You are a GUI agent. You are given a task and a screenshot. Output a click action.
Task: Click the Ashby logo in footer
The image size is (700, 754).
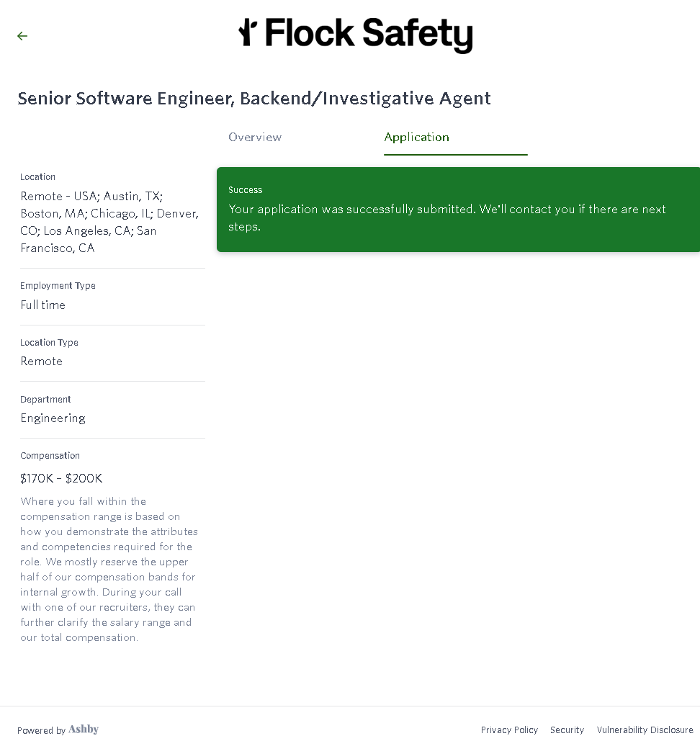click(84, 730)
